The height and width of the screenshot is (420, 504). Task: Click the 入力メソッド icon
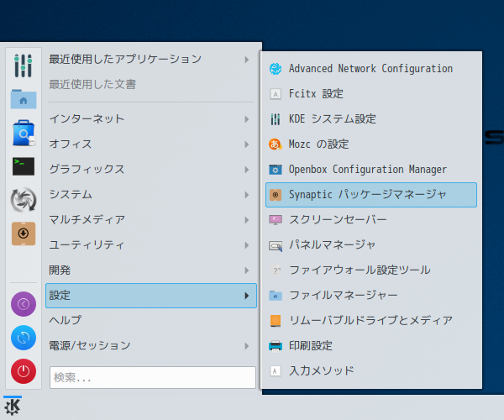click(276, 371)
